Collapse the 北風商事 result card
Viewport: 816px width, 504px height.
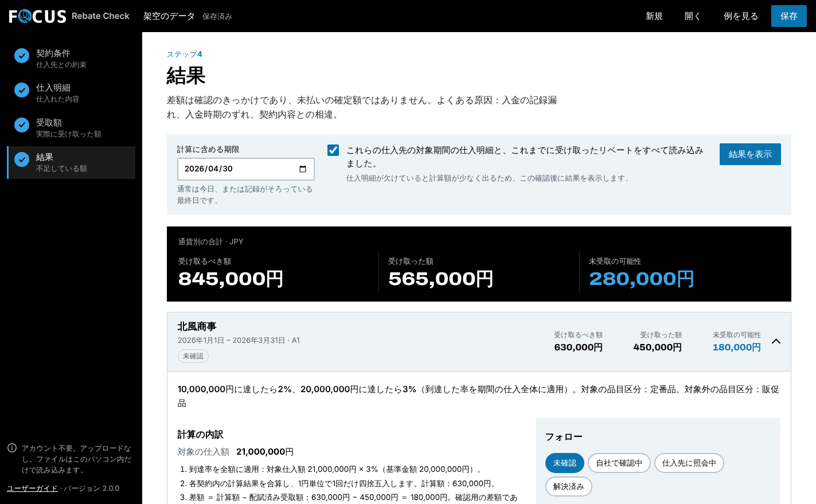776,341
